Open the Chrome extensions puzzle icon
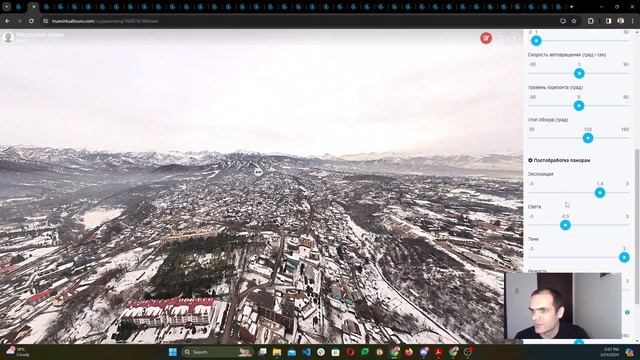Viewport: 640px width, 360px height. pyautogui.click(x=591, y=21)
